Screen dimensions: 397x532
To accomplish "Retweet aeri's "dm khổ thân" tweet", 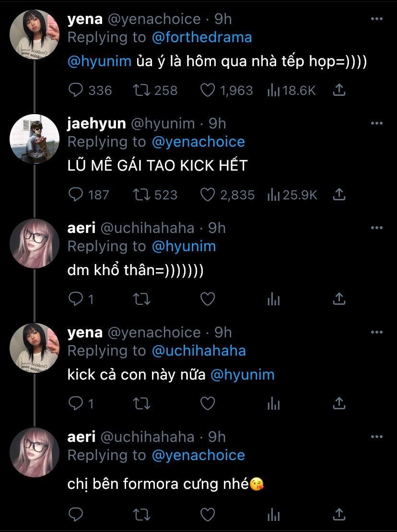I will click(x=141, y=299).
